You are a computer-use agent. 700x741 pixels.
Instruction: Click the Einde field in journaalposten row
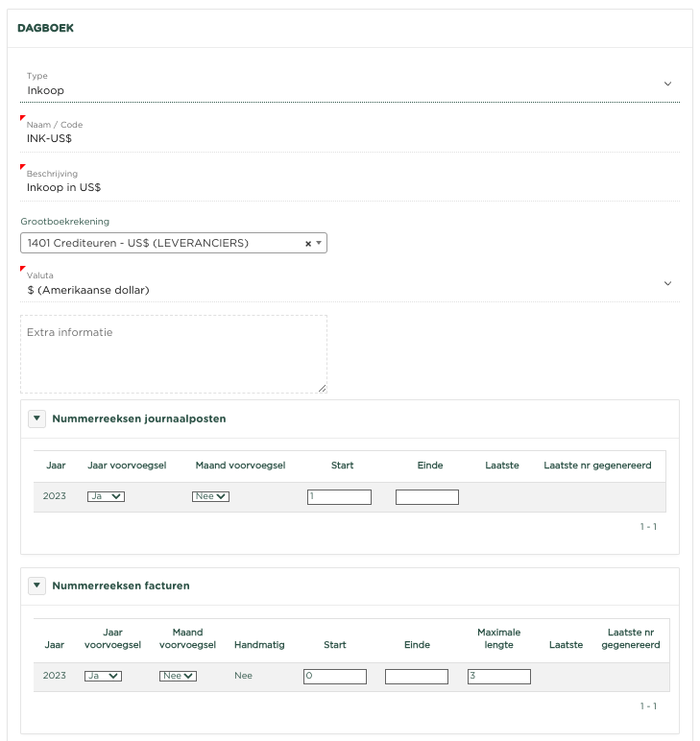pyautogui.click(x=427, y=497)
